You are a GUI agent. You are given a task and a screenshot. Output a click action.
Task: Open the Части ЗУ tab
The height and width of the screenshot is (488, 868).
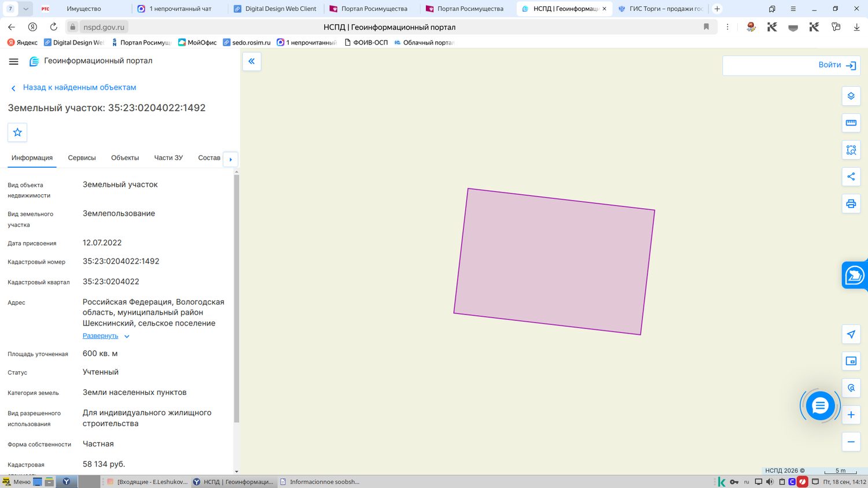coord(168,158)
